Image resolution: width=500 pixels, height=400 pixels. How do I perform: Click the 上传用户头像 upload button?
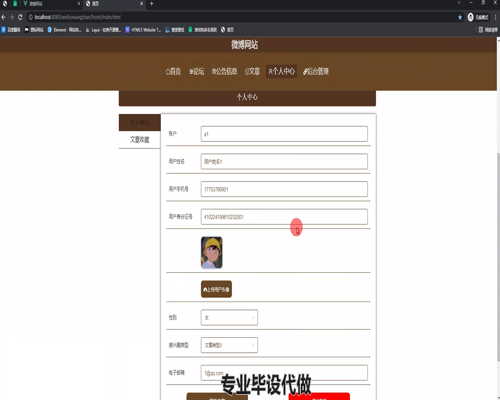[x=216, y=289]
